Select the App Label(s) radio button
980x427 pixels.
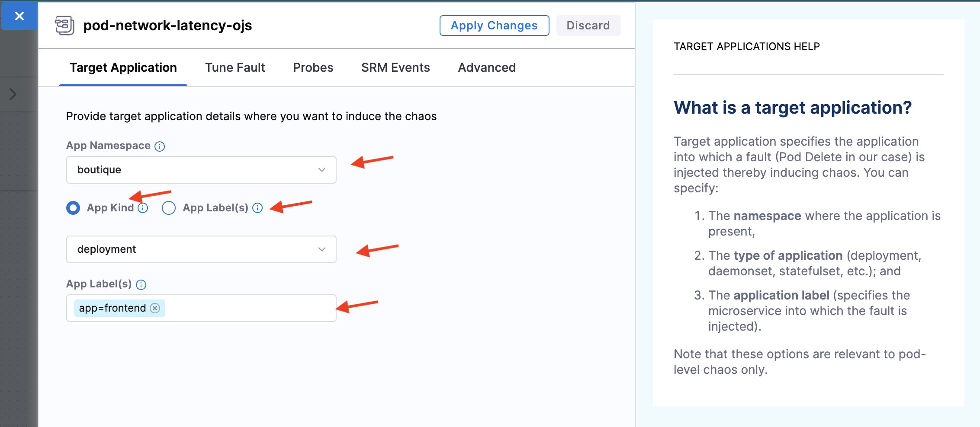click(x=169, y=208)
